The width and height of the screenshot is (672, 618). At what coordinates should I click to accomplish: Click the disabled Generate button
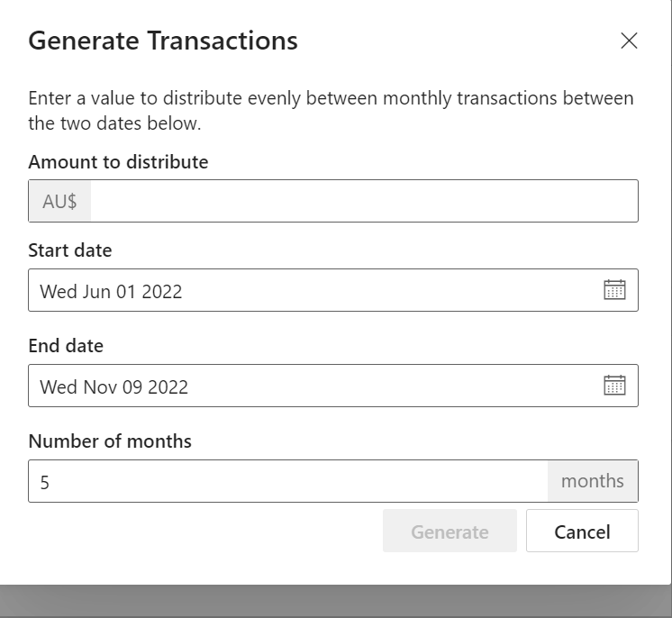tap(450, 531)
